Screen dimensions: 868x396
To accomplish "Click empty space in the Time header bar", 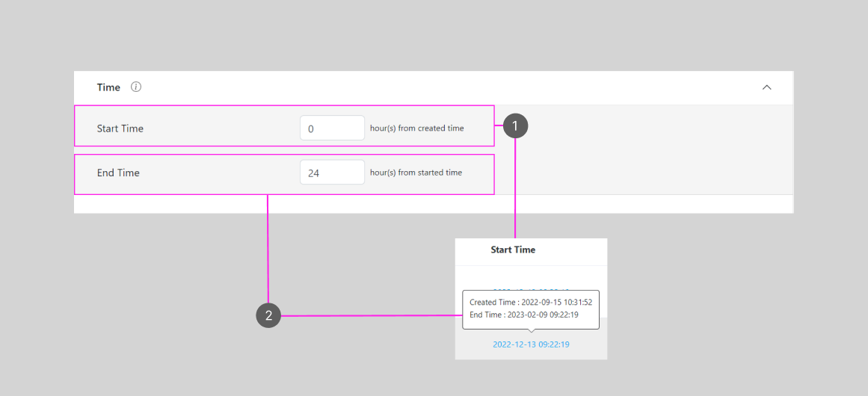I will coord(449,87).
